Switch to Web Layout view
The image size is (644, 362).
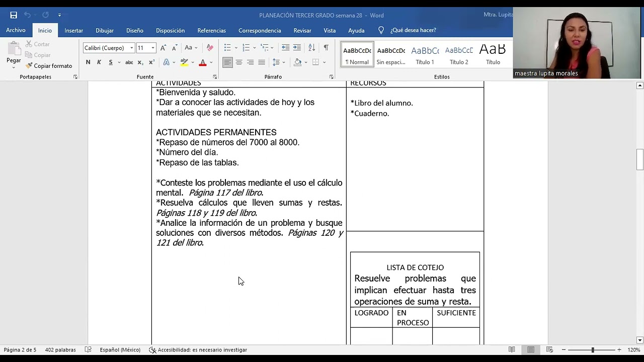coord(549,349)
